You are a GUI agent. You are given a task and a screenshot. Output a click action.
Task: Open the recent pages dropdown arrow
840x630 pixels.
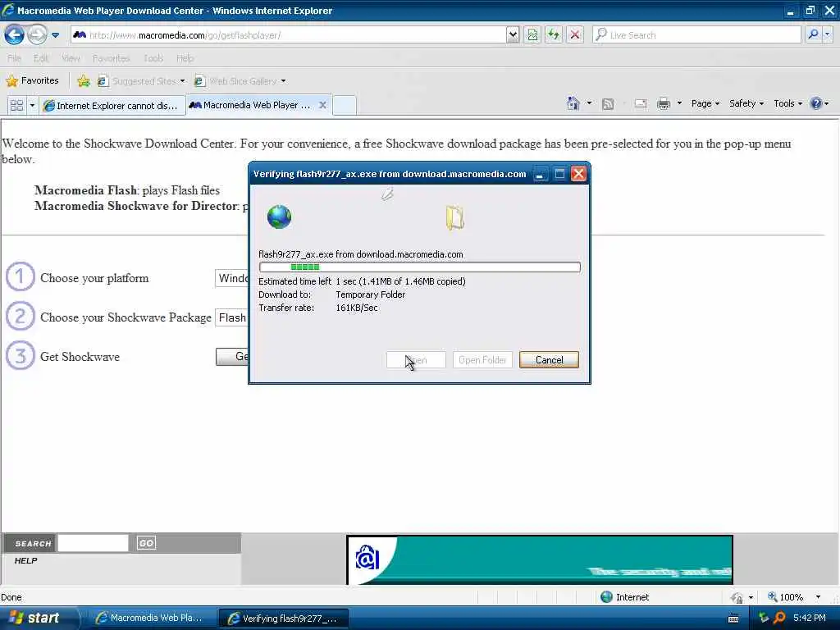pos(55,35)
